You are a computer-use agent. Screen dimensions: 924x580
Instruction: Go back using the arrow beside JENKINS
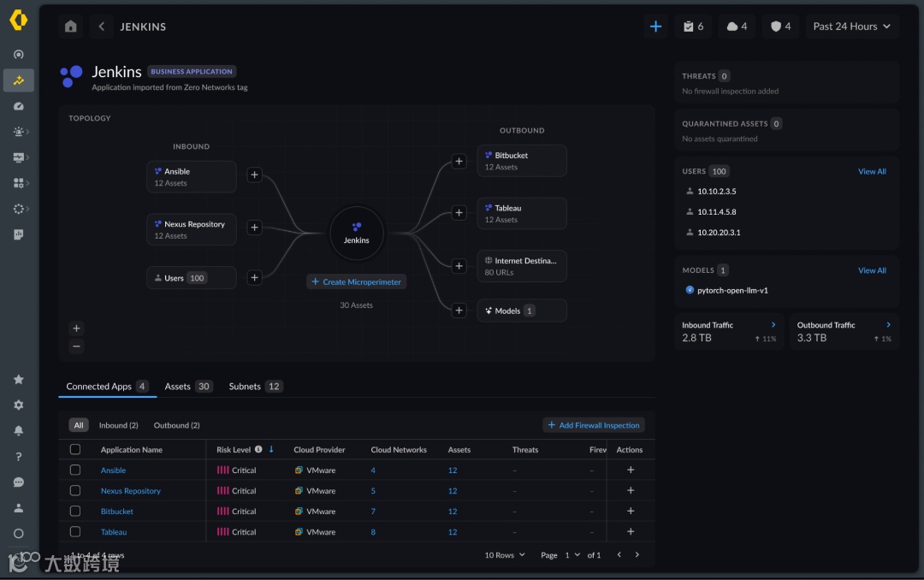101,27
